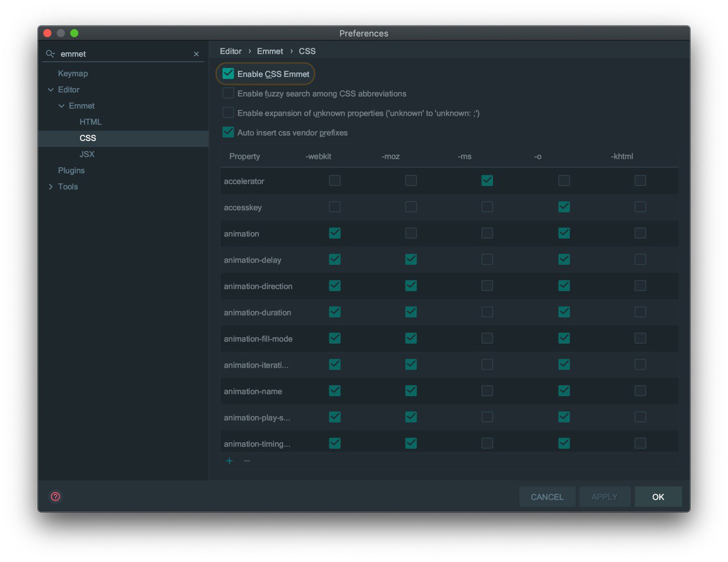Uncheck -o for accesskey row

(x=564, y=207)
